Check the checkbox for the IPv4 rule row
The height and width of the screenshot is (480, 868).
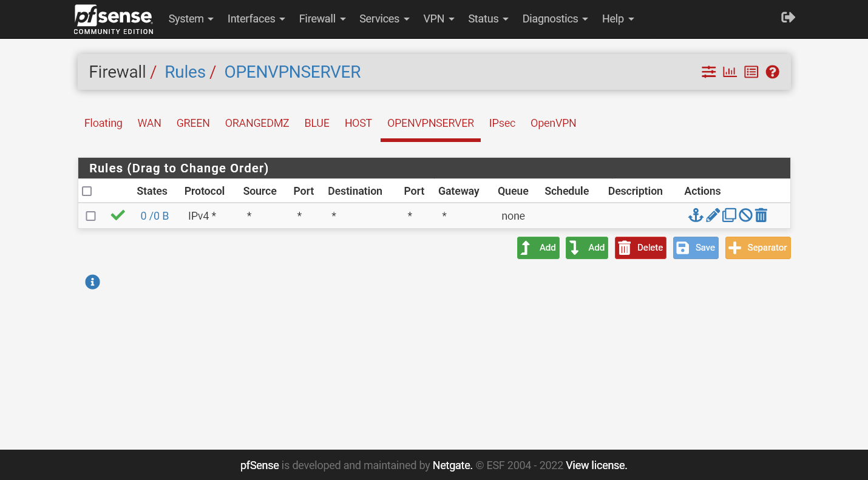point(90,215)
